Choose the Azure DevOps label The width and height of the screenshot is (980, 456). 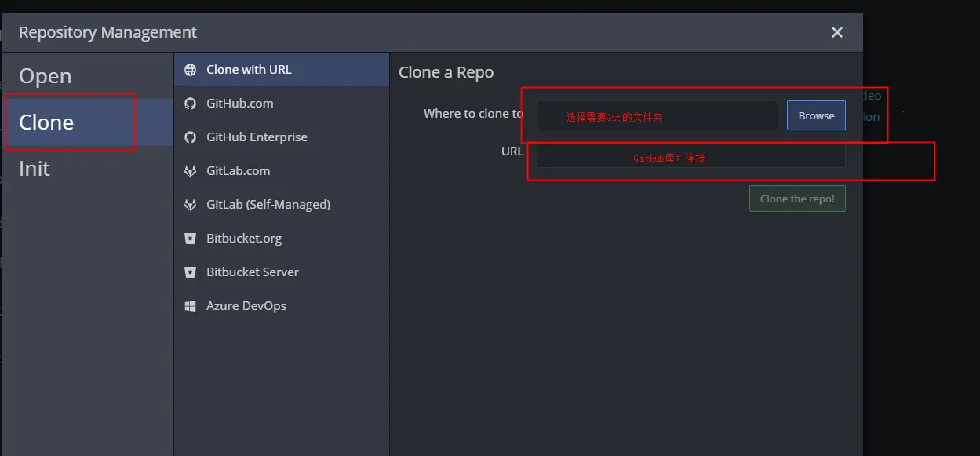pos(246,306)
